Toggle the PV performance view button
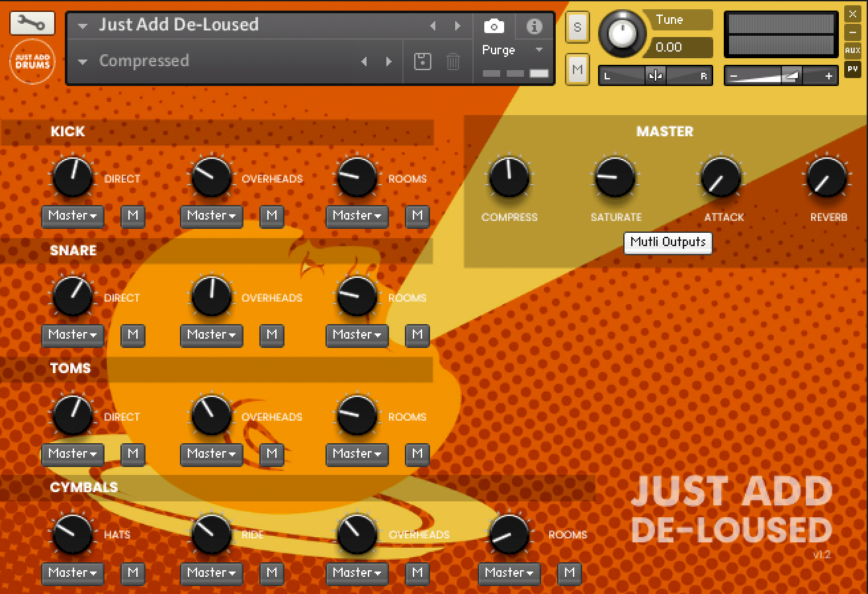This screenshot has width=868, height=594. (852, 69)
